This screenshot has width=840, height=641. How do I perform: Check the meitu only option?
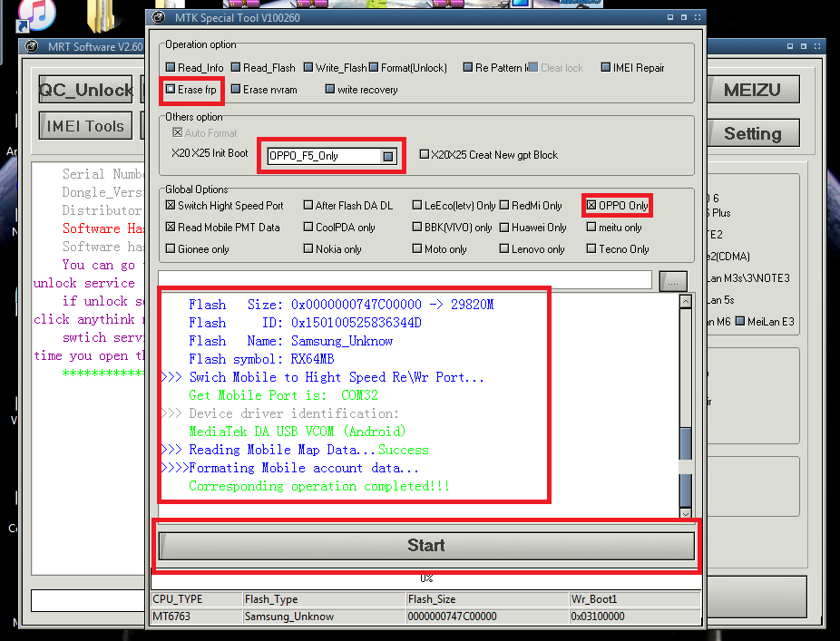[591, 227]
